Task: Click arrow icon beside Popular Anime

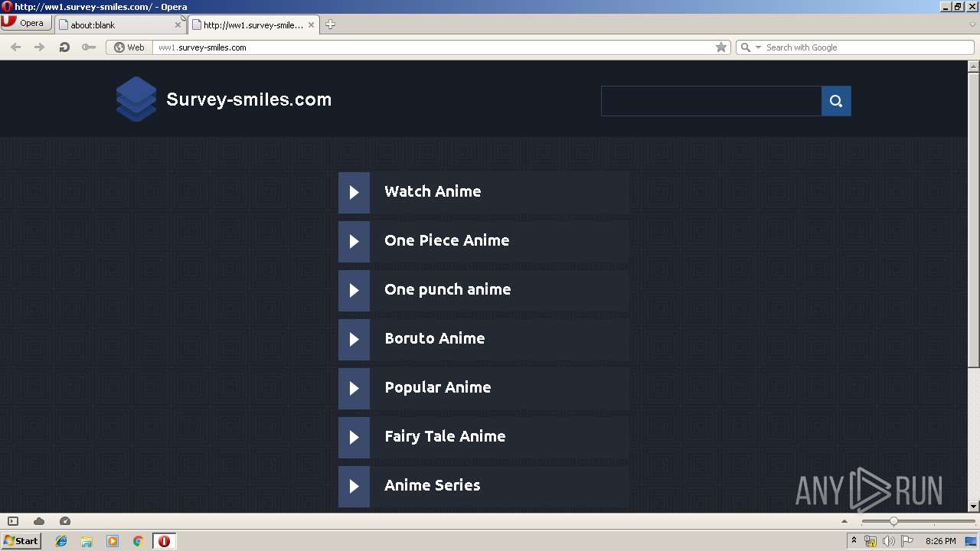Action: pos(354,388)
